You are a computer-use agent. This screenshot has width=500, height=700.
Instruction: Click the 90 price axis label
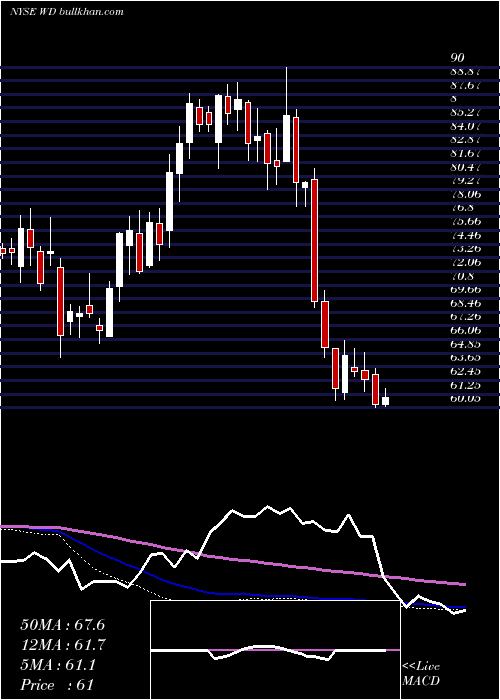[458, 58]
